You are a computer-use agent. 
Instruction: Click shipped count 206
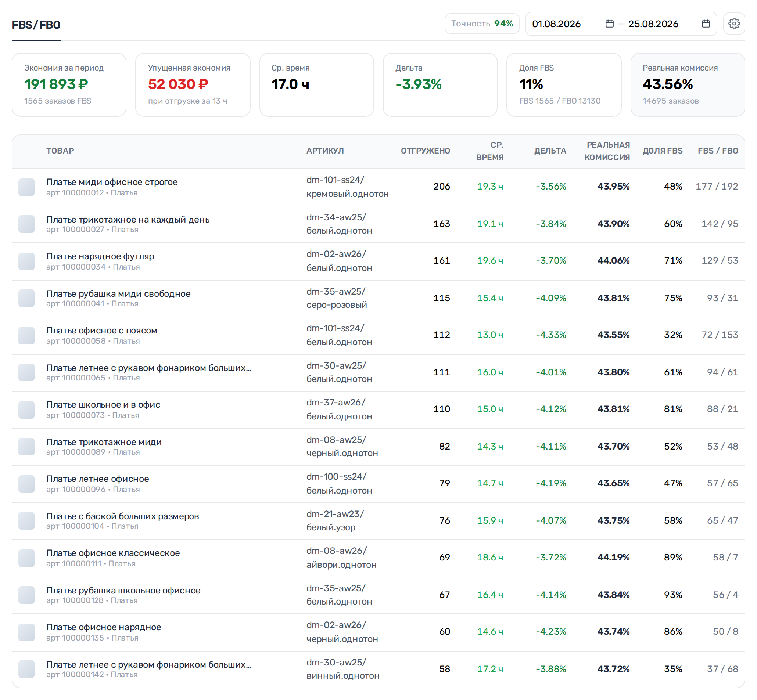click(x=442, y=186)
